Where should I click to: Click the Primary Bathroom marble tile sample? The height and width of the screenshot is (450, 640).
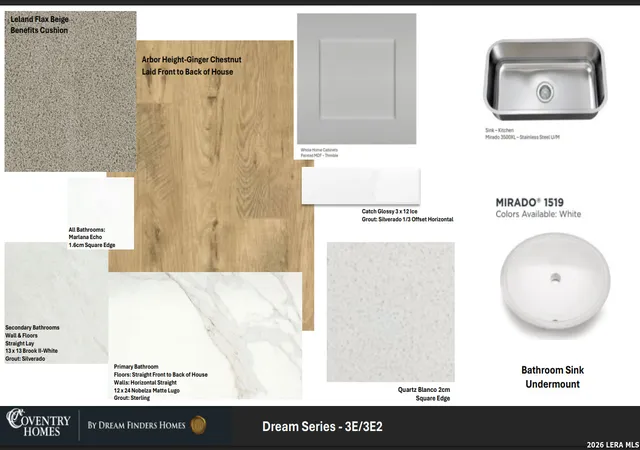click(205, 336)
